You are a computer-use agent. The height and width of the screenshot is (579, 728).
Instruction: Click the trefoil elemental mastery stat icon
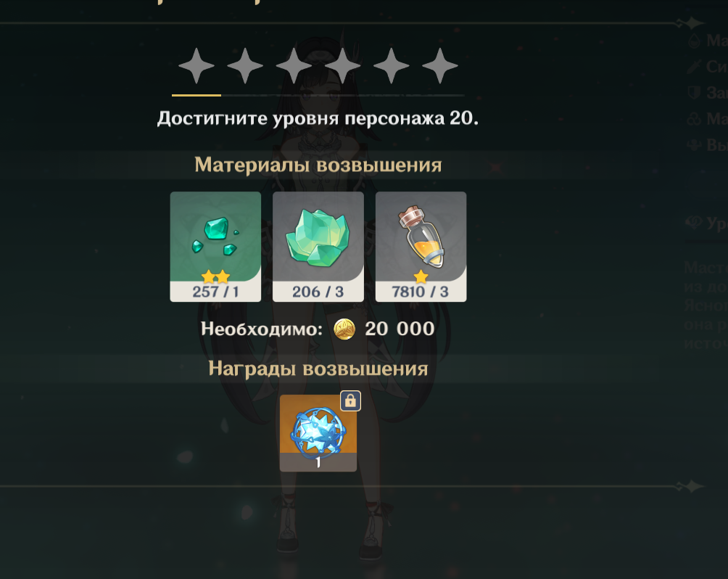(694, 119)
